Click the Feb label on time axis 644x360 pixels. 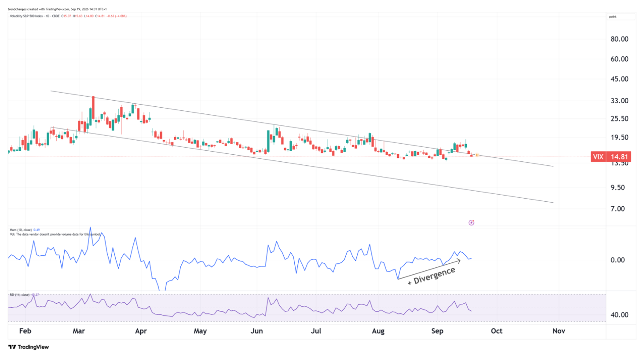26,331
